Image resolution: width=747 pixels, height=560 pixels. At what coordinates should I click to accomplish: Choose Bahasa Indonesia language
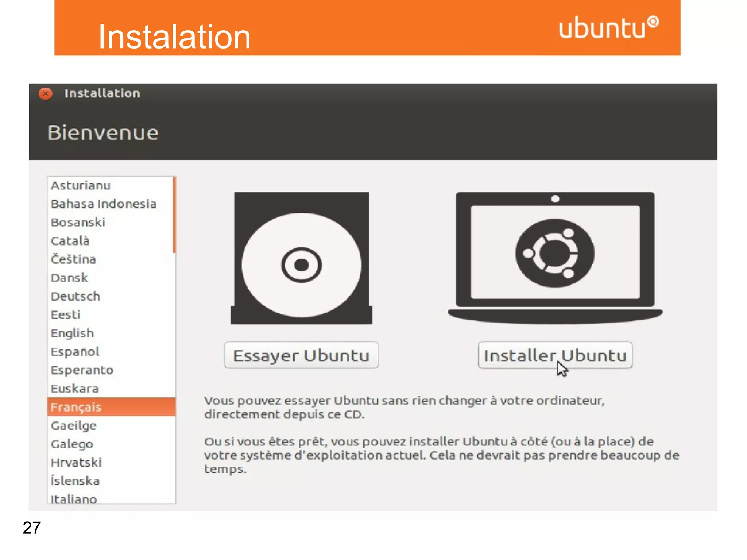point(104,204)
